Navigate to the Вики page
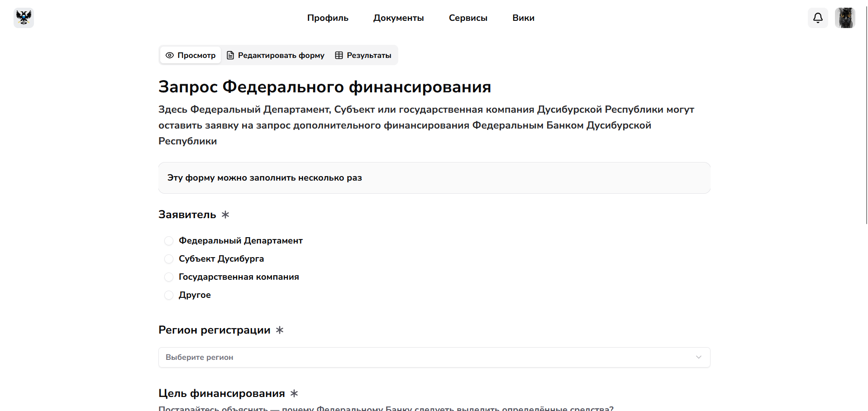The width and height of the screenshot is (868, 411). pyautogui.click(x=523, y=18)
